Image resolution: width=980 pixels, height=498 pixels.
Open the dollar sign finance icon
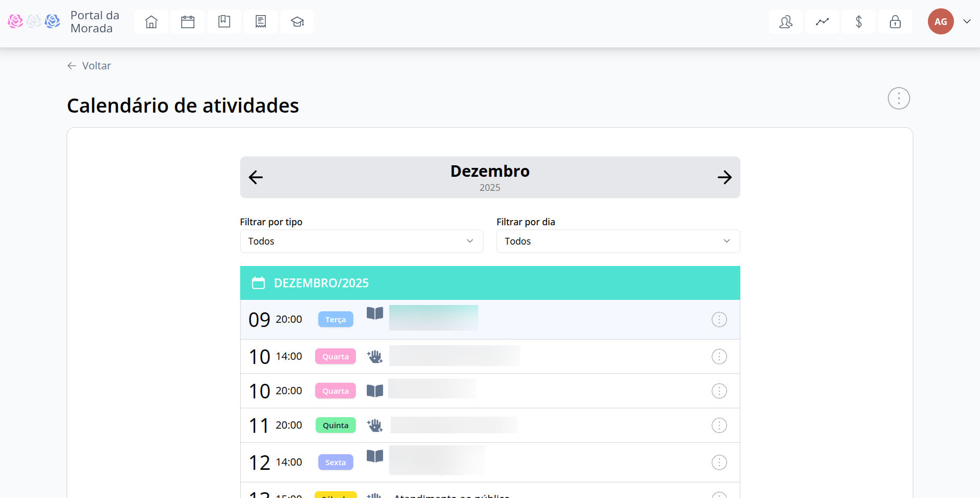[859, 21]
